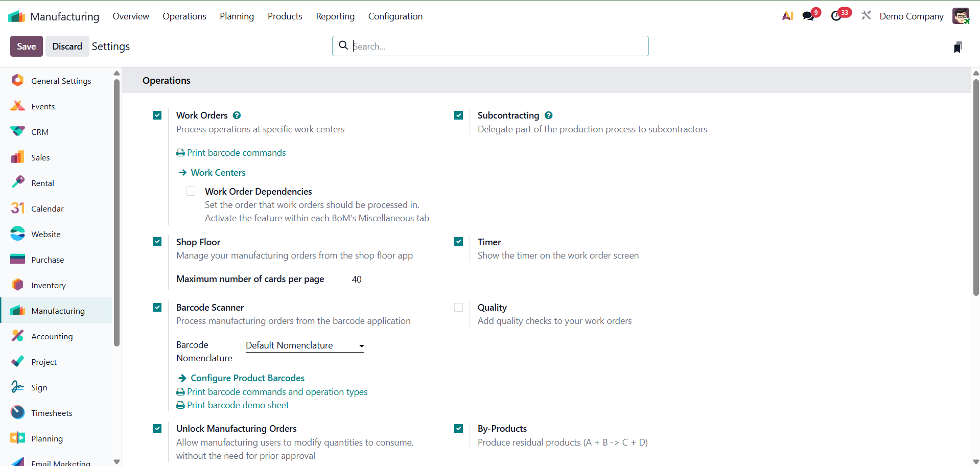Open the Work Centers link
This screenshot has height=466, width=980.
click(x=218, y=173)
